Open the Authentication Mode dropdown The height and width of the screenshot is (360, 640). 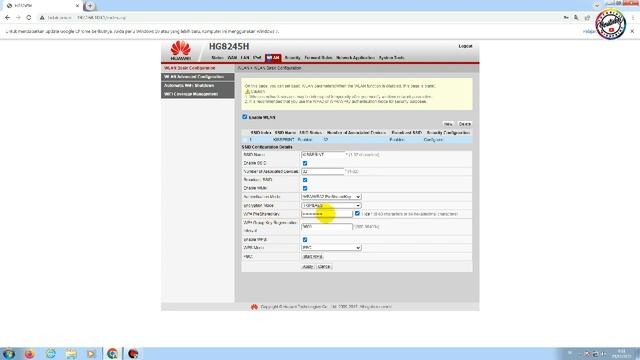[x=331, y=197]
